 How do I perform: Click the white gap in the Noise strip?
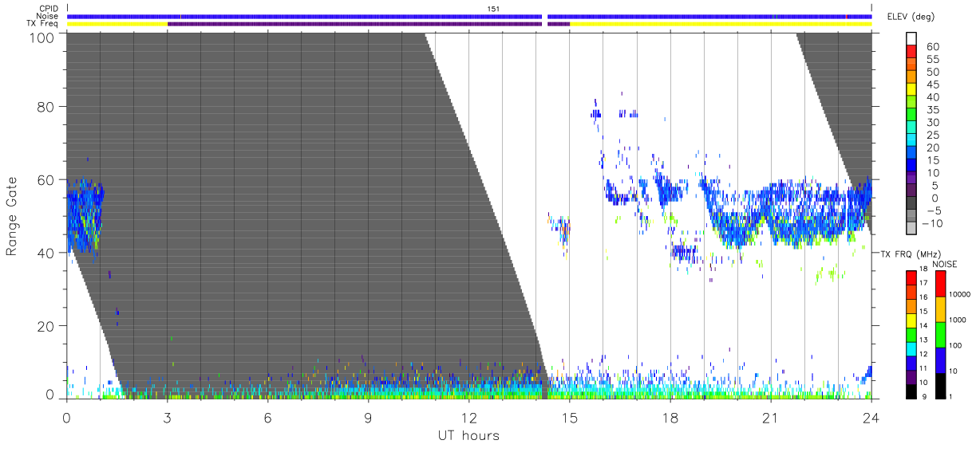(x=544, y=16)
